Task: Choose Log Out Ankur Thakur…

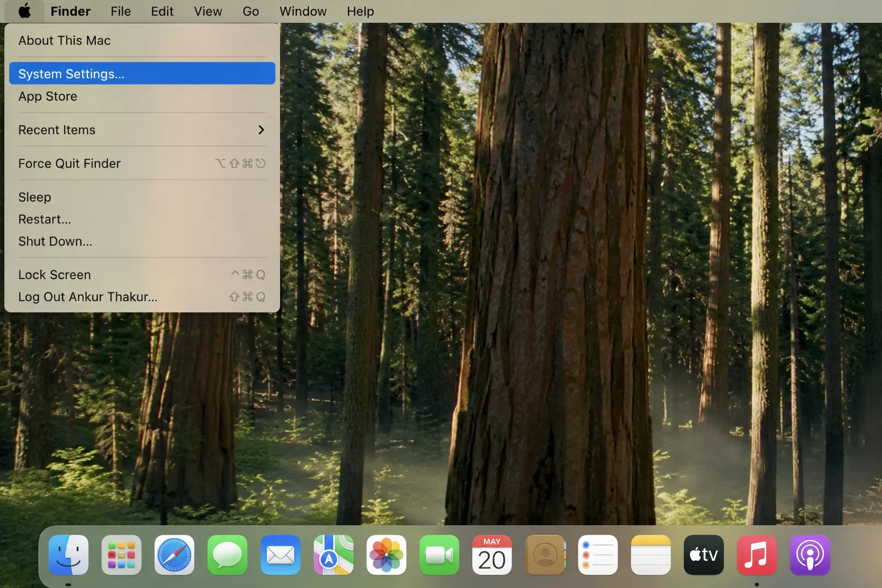Action: tap(142, 297)
